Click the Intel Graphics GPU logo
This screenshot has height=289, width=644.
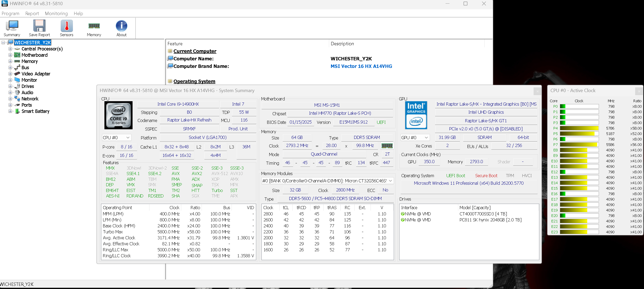point(416,115)
